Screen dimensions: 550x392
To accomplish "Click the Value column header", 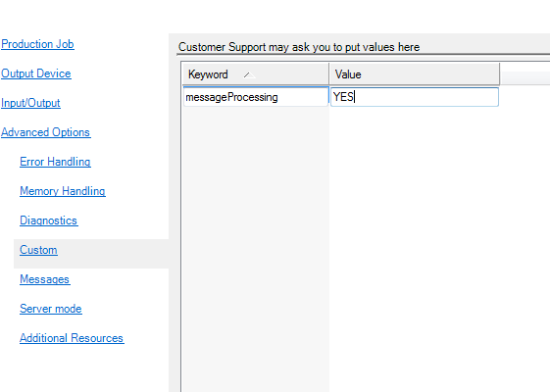I will click(x=415, y=73).
